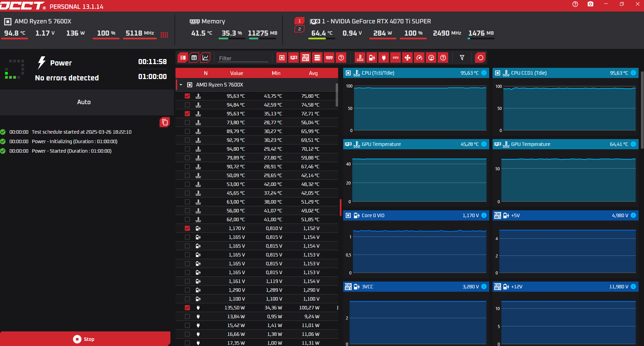
Task: Switch to the graph-only view icon
Action: 205,58
